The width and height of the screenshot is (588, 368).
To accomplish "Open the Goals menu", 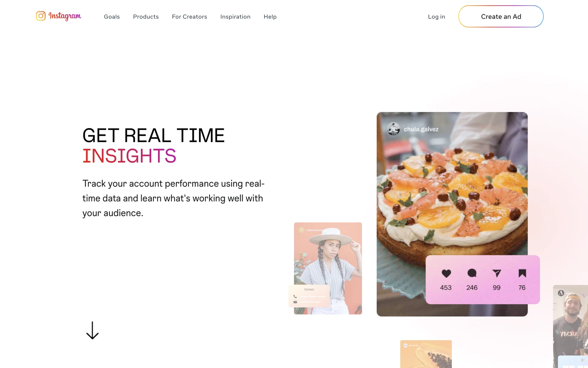I will tap(112, 17).
